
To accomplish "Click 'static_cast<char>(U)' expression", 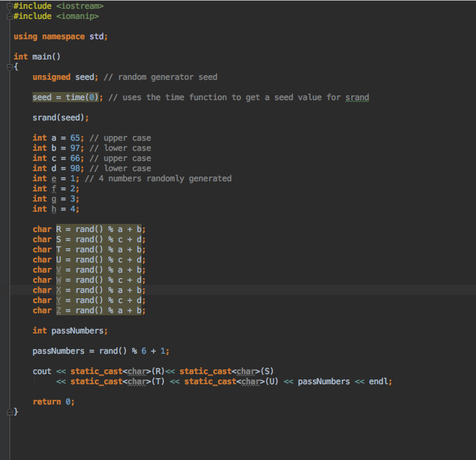I will [232, 382].
